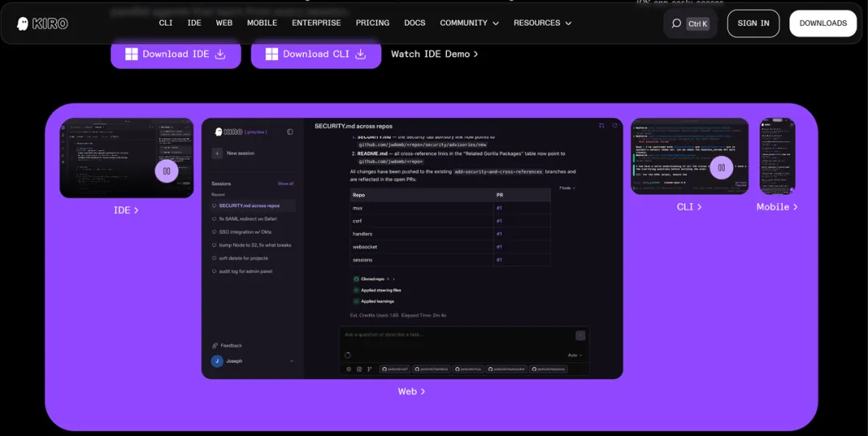The width and height of the screenshot is (868, 436).
Task: Select the jwdomb/websocket repo chip
Action: [x=506, y=369]
